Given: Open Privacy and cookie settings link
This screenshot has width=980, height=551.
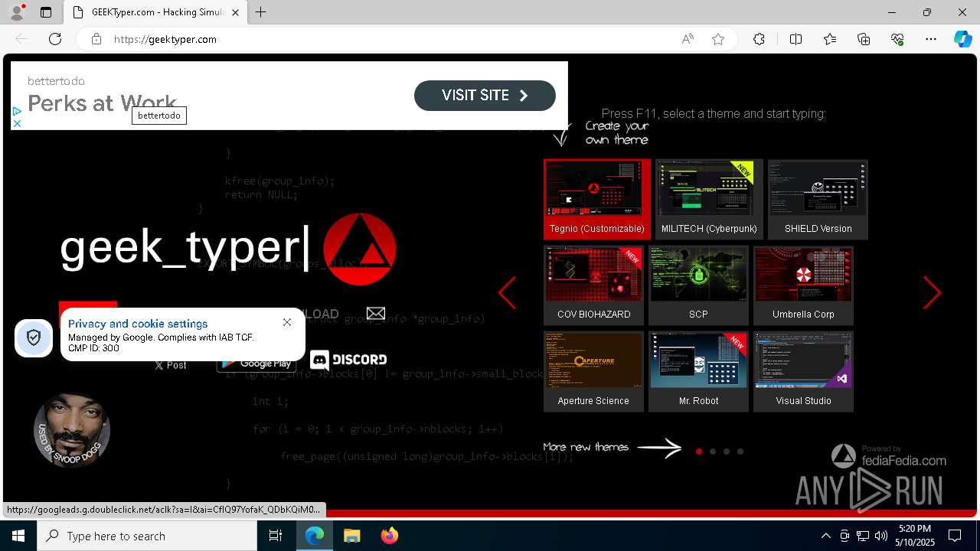Looking at the screenshot, I should [x=138, y=324].
